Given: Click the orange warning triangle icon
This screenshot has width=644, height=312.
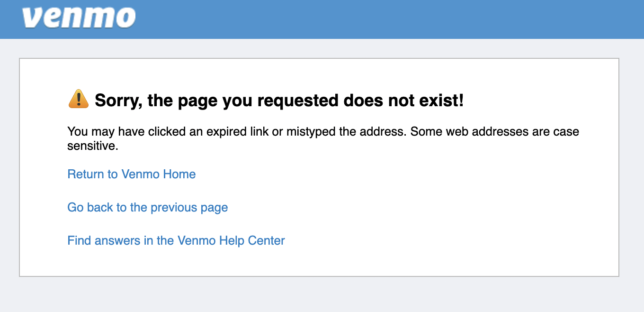Looking at the screenshot, I should tap(78, 99).
